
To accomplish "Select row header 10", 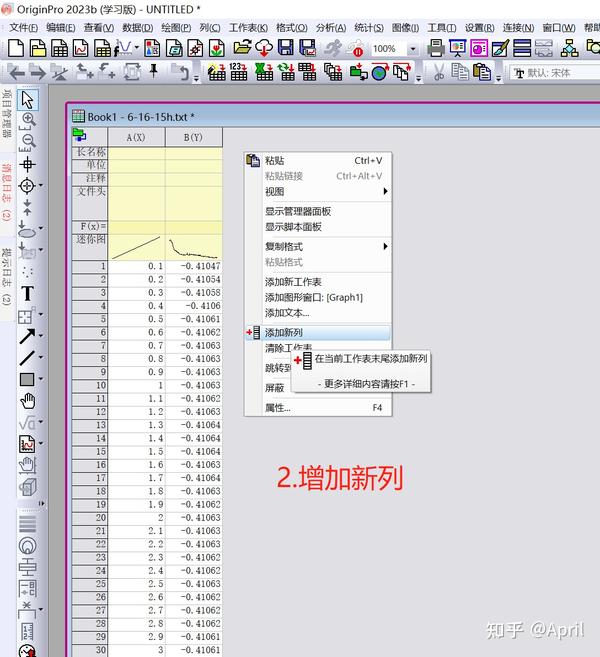I will coord(90,385).
